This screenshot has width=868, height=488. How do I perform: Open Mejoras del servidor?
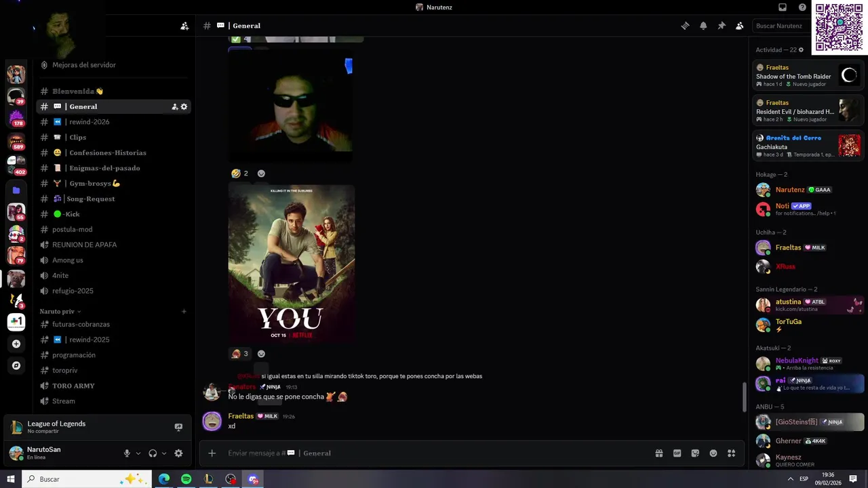114,65
